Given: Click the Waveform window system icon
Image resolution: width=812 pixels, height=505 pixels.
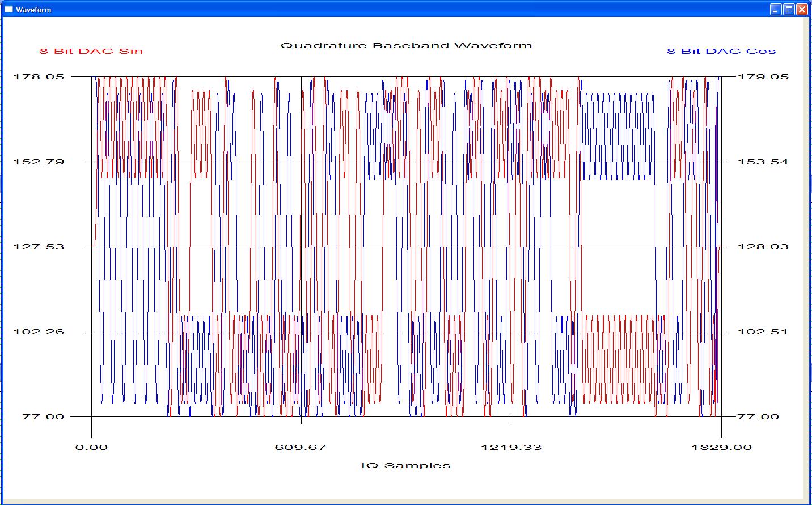Looking at the screenshot, I should tap(9, 10).
